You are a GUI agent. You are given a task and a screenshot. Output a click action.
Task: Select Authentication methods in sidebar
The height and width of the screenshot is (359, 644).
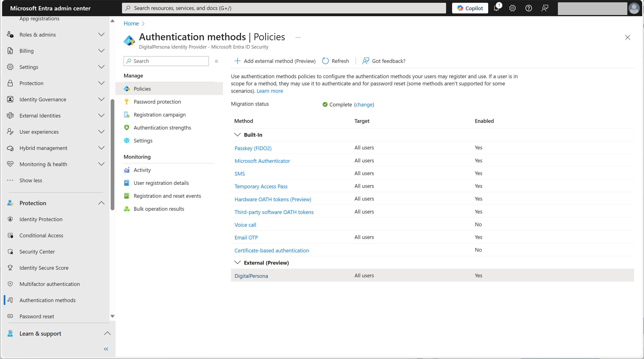(x=47, y=300)
